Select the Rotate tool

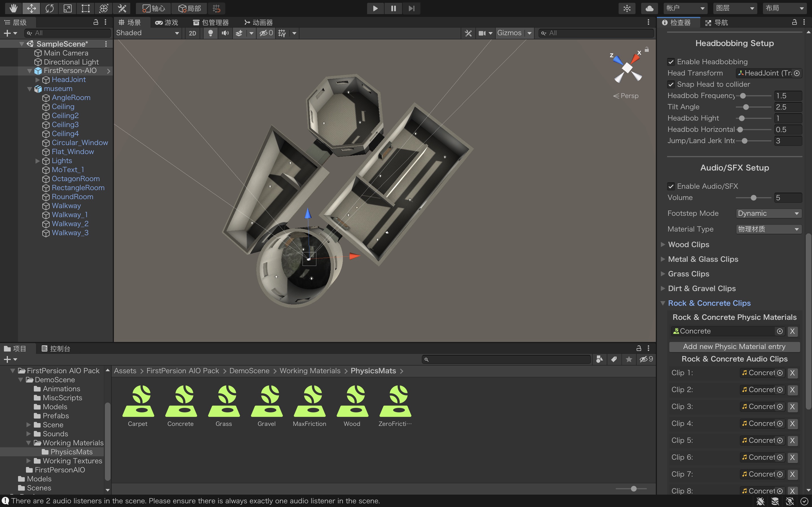pyautogui.click(x=49, y=8)
